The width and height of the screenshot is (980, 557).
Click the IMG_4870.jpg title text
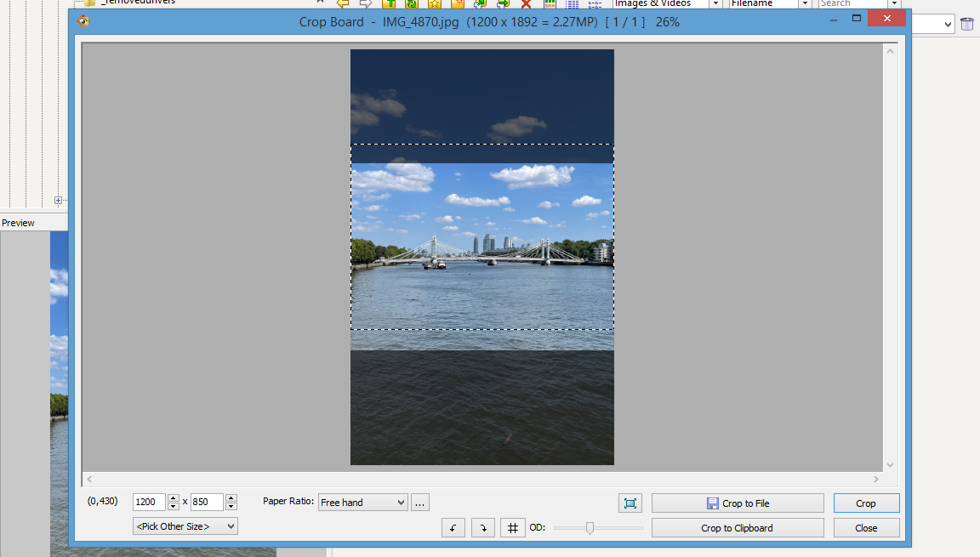[420, 22]
